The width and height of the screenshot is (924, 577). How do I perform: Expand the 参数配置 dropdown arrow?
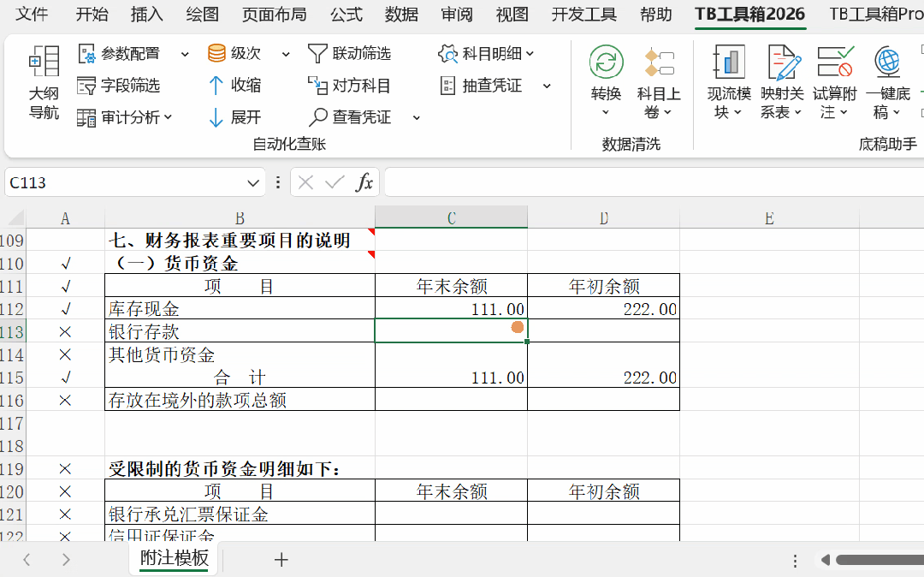point(185,54)
